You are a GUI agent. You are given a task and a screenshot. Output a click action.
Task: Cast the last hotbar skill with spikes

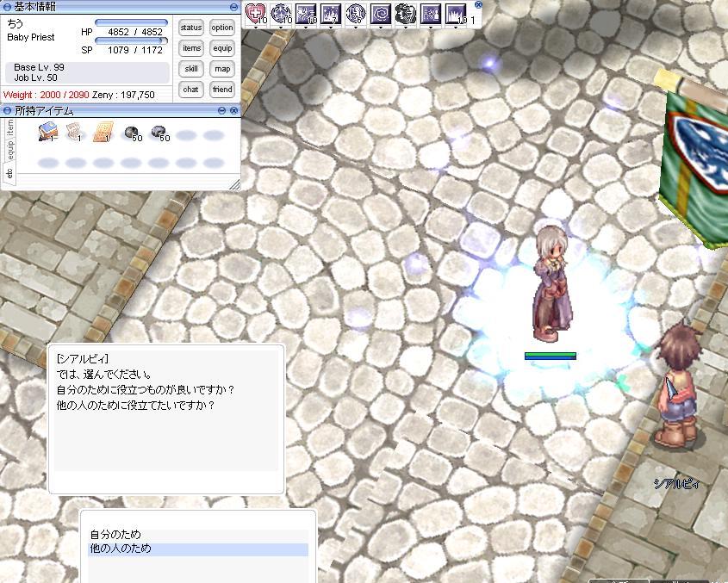(x=456, y=14)
